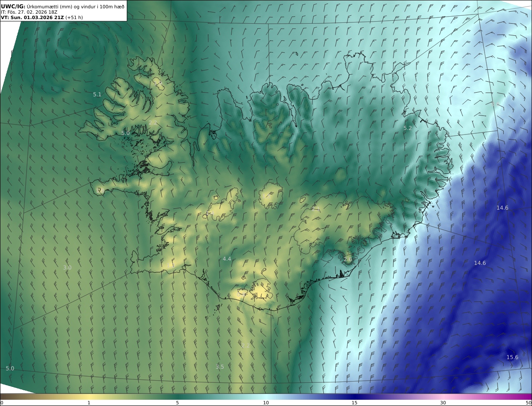
Task: Click the colorbar tick label 10
Action: (266, 403)
